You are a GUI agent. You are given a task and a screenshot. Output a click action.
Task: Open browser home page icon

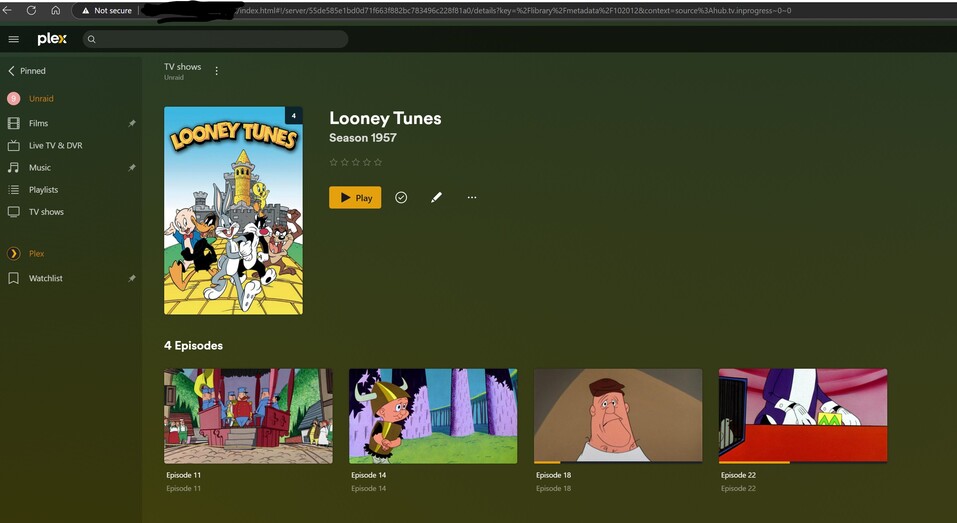click(56, 10)
